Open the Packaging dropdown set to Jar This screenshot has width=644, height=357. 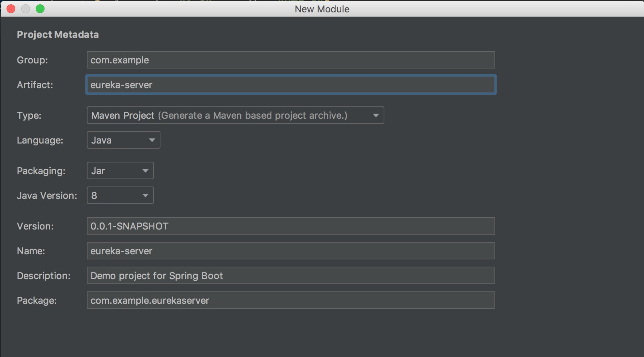tap(120, 171)
